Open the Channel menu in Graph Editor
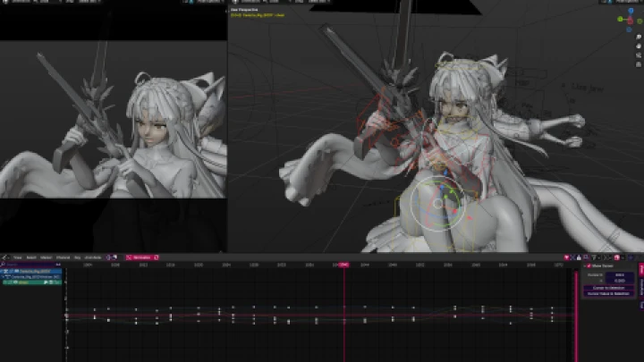This screenshot has width=644, height=362. point(63,257)
